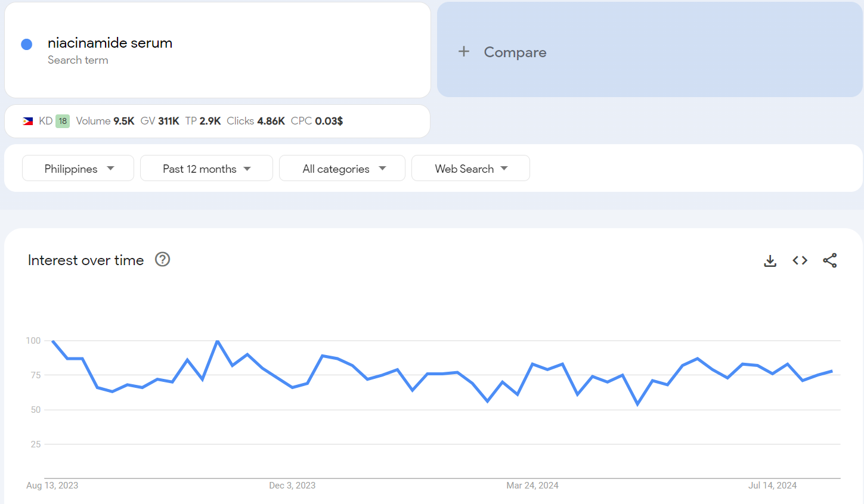Click blue dot beside niacinamide serum
Image resolution: width=864 pixels, height=504 pixels.
point(27,44)
